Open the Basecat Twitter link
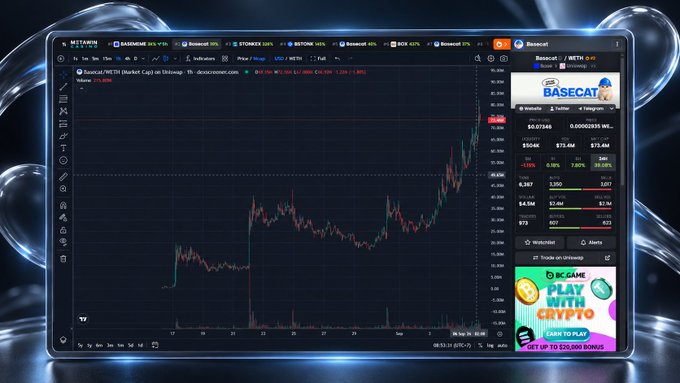This screenshot has width=680, height=383. coord(559,108)
